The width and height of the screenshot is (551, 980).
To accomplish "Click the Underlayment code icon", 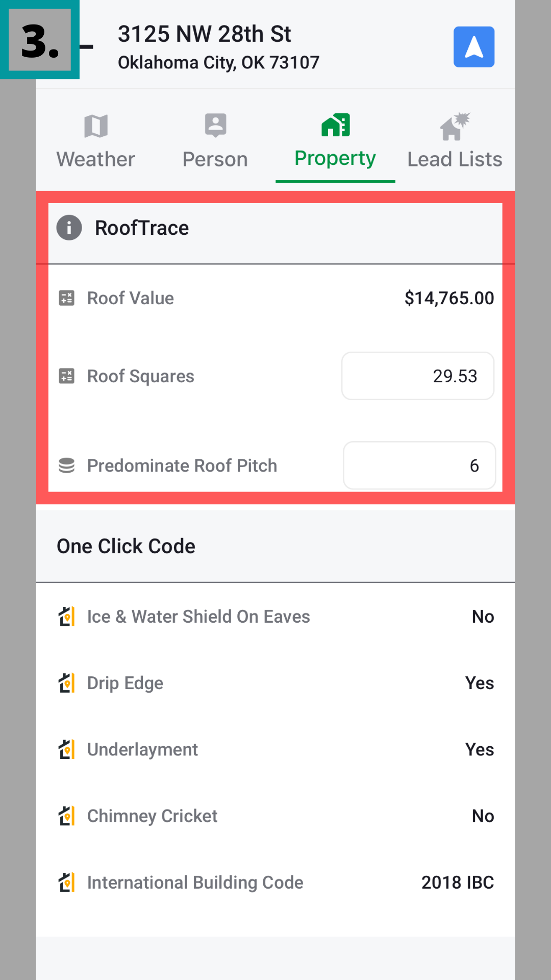I will pyautogui.click(x=67, y=749).
